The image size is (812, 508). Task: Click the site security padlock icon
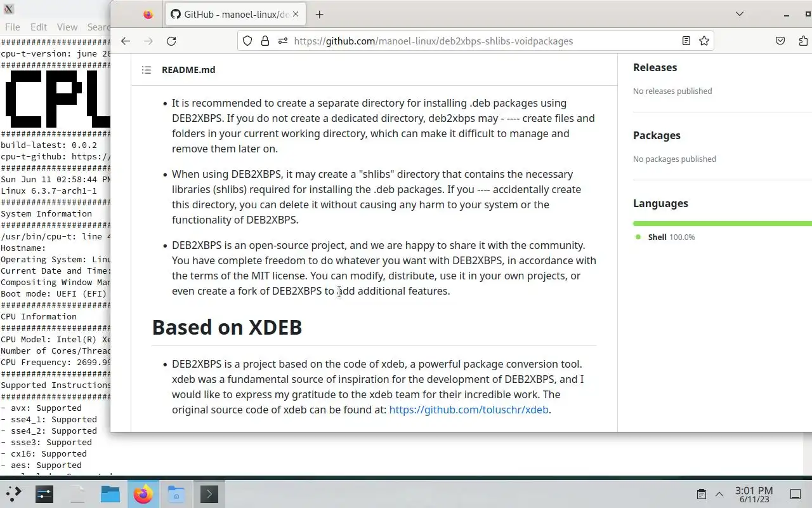(265, 41)
